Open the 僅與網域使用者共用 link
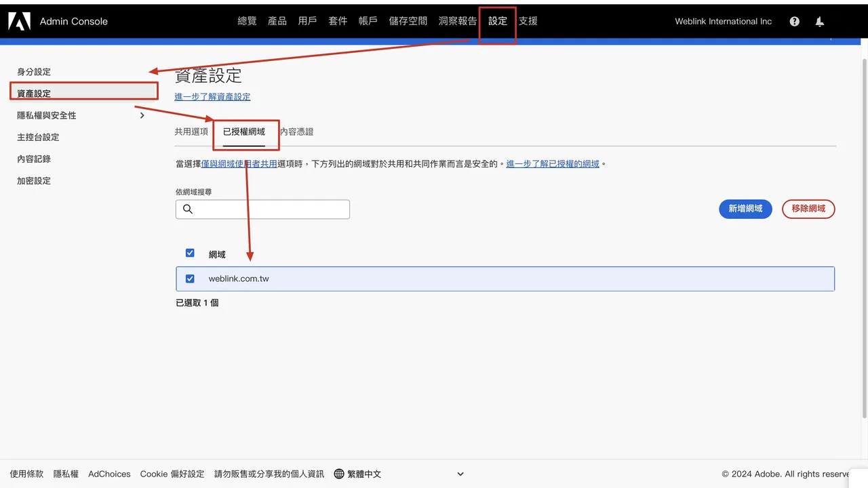The image size is (868, 488). point(239,164)
